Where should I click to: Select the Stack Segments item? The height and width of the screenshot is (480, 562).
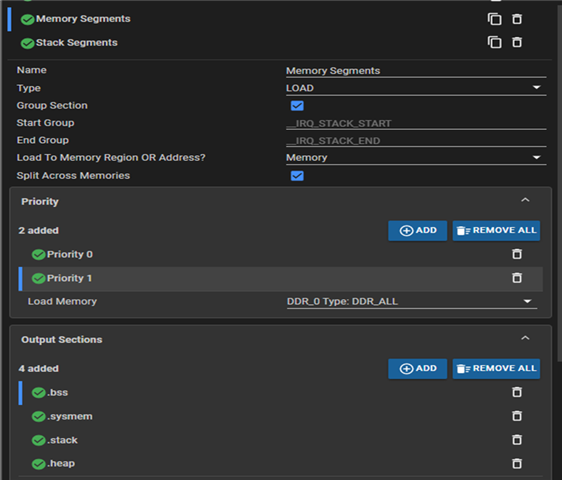pos(76,43)
